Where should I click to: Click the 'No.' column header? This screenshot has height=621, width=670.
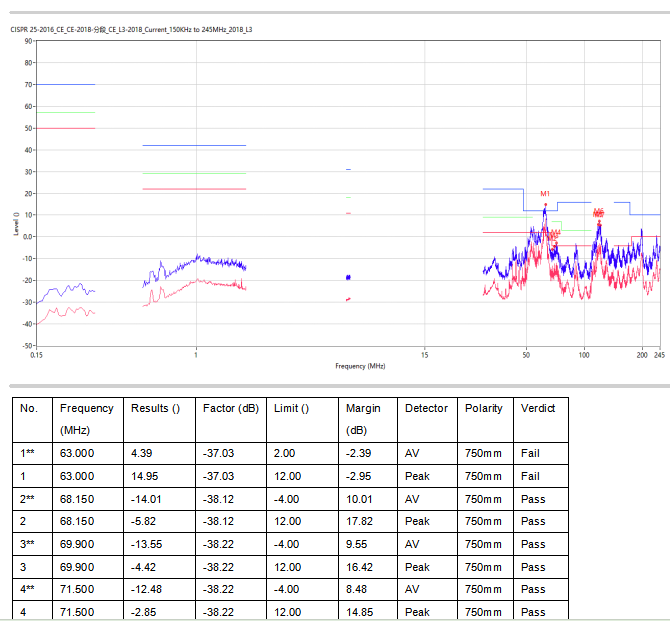click(29, 409)
